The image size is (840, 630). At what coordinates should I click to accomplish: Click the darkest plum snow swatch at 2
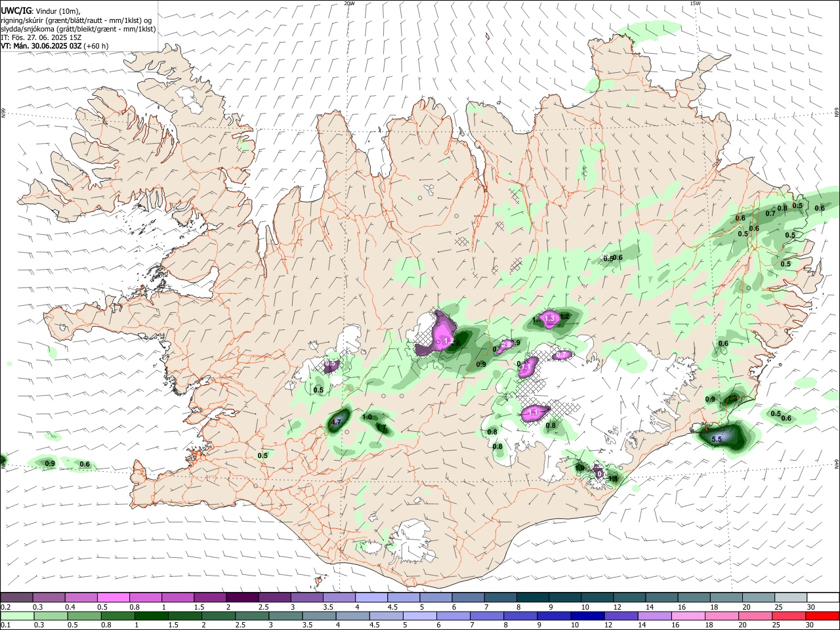[242, 597]
